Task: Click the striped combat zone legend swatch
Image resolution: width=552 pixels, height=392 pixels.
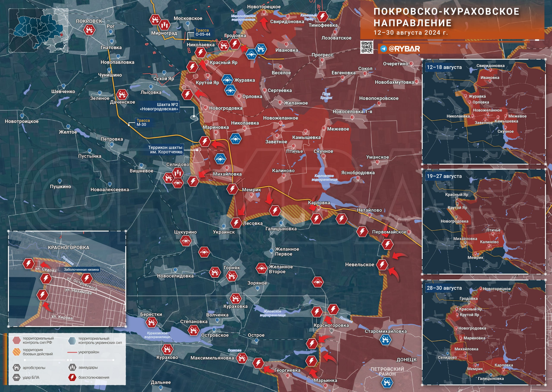Action: (16, 352)
